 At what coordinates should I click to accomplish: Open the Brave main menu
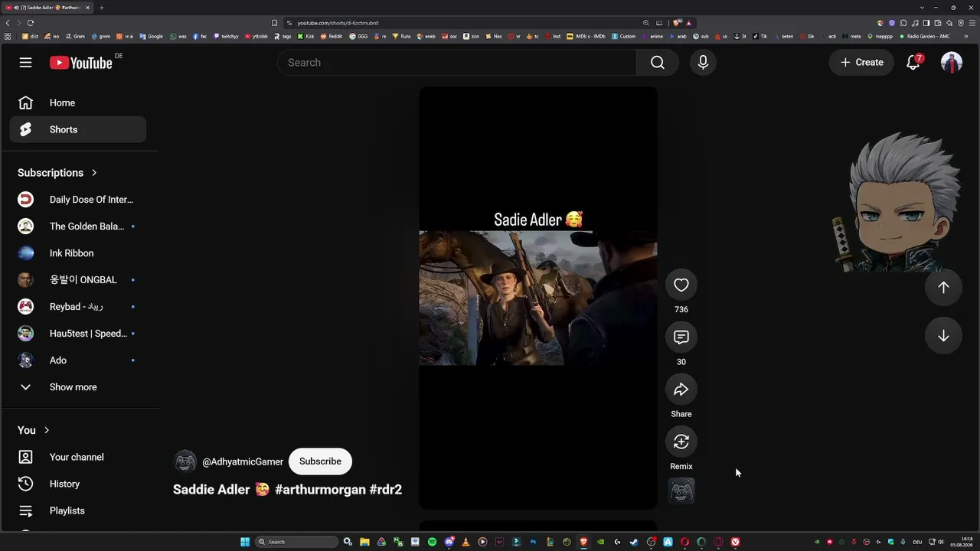coord(972,23)
